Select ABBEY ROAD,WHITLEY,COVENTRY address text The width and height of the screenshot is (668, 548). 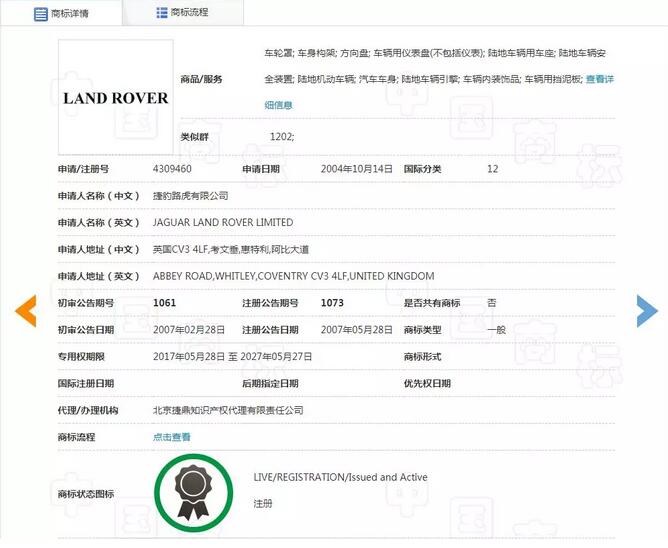pos(231,276)
